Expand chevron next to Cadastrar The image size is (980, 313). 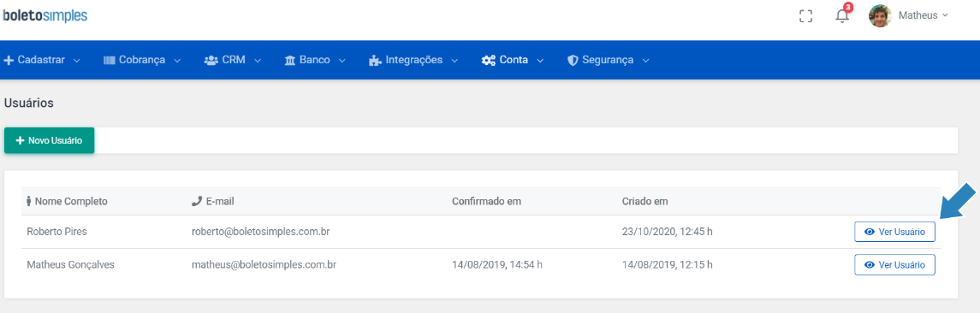click(77, 61)
